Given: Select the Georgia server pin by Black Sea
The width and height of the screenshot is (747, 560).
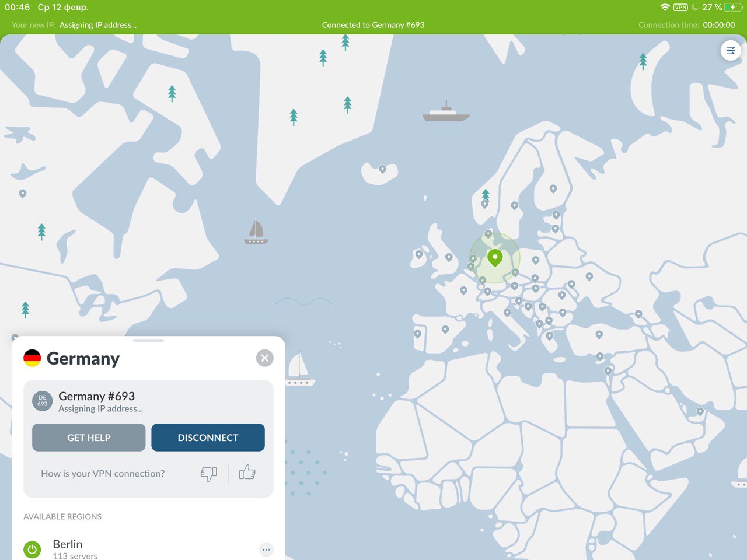Looking at the screenshot, I should (x=638, y=314).
